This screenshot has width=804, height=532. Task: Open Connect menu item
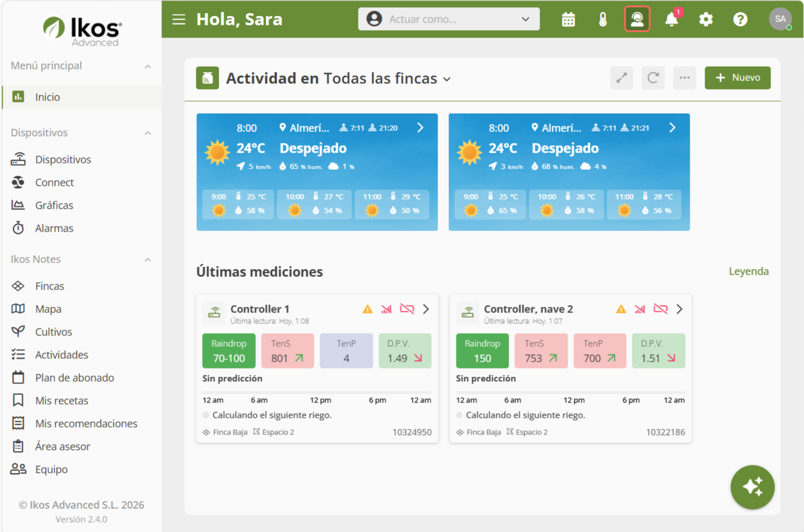[x=82, y=183]
